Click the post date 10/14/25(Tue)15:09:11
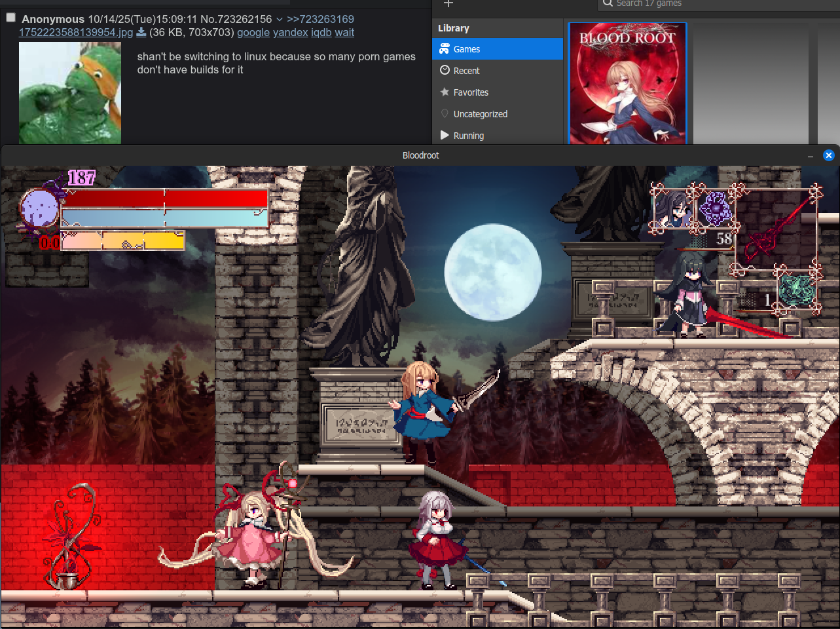 [x=143, y=19]
